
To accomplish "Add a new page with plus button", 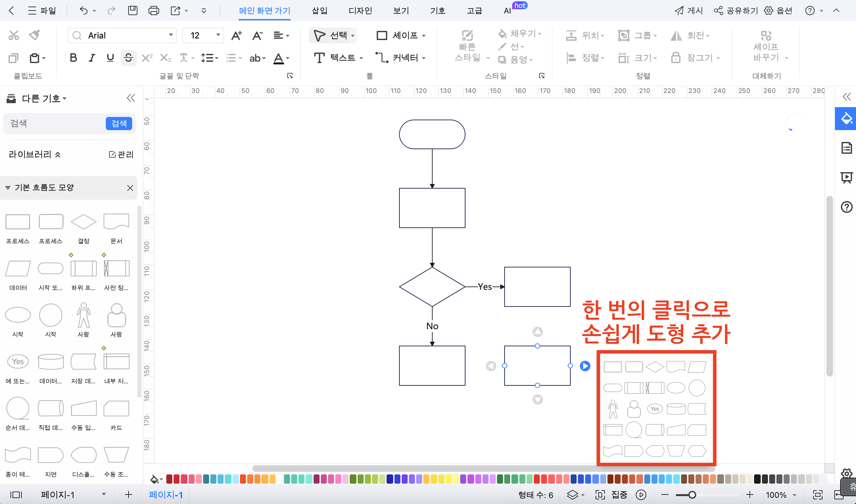I will pyautogui.click(x=128, y=494).
